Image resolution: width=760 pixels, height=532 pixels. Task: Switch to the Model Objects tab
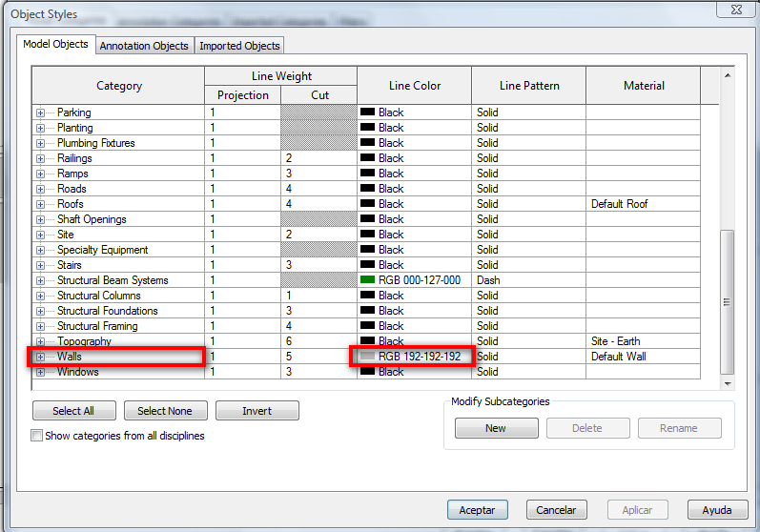click(x=55, y=44)
